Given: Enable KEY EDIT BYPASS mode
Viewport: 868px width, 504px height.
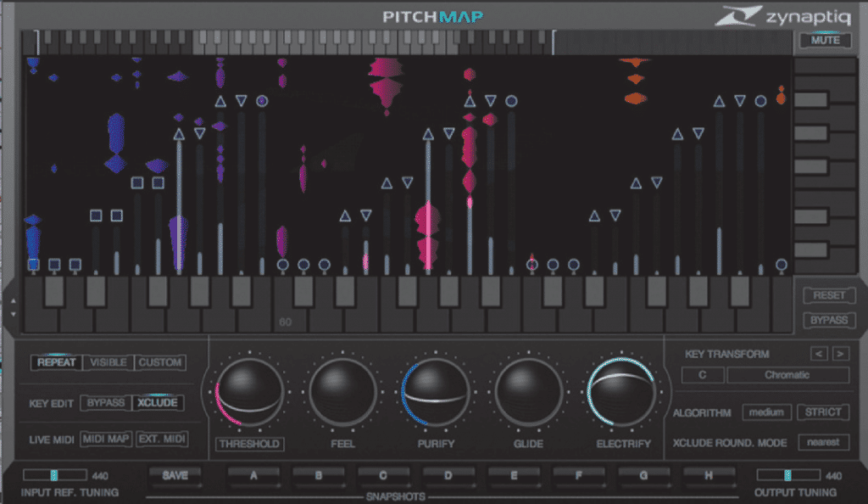Looking at the screenshot, I should (106, 403).
